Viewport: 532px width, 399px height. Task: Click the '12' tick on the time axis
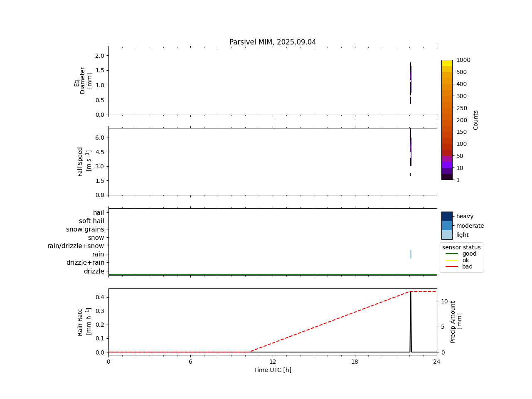[x=273, y=362]
